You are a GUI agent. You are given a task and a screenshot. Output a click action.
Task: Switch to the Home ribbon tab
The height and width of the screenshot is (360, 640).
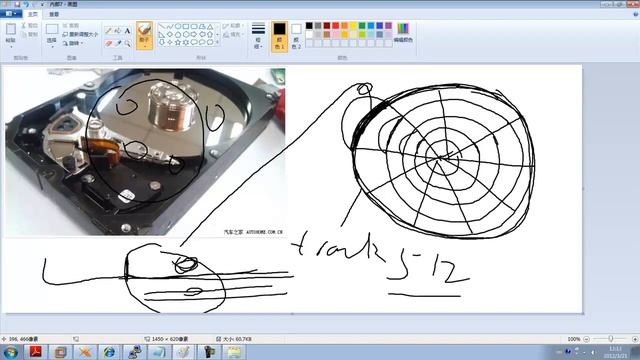(x=33, y=14)
